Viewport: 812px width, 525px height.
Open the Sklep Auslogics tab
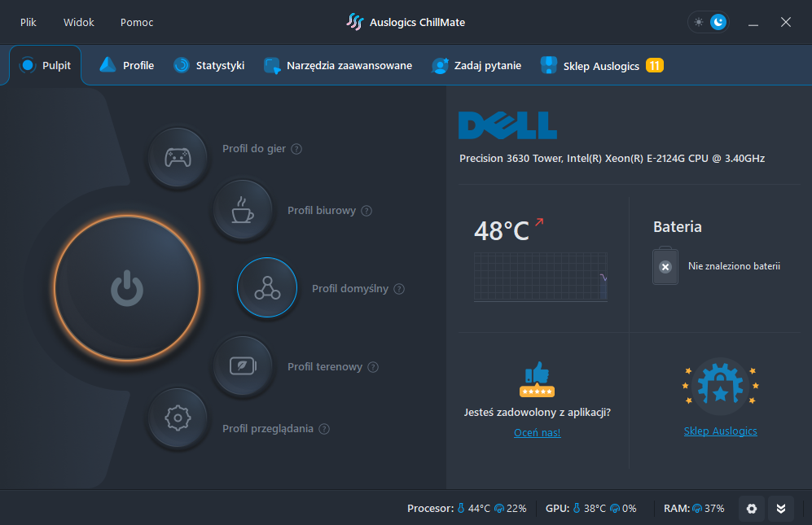tap(601, 66)
